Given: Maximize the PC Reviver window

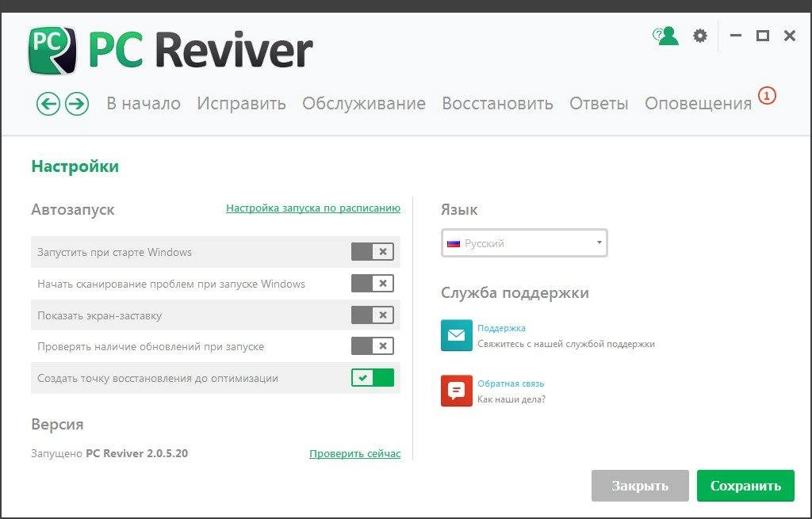Looking at the screenshot, I should pos(762,36).
